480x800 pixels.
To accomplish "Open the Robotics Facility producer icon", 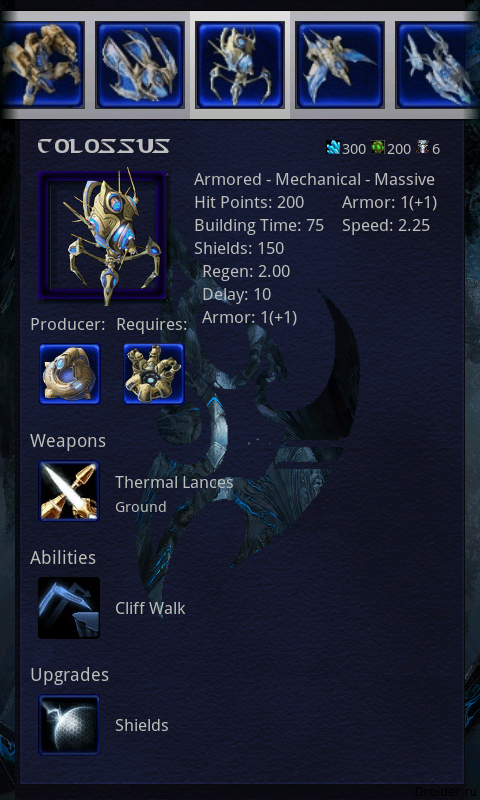I will [x=70, y=374].
